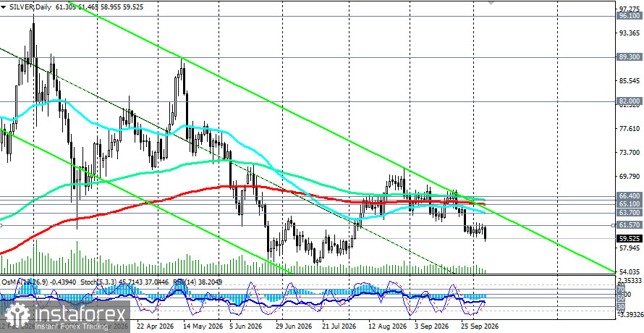
Task: Select the 89.300 price level label
Action: coord(630,58)
